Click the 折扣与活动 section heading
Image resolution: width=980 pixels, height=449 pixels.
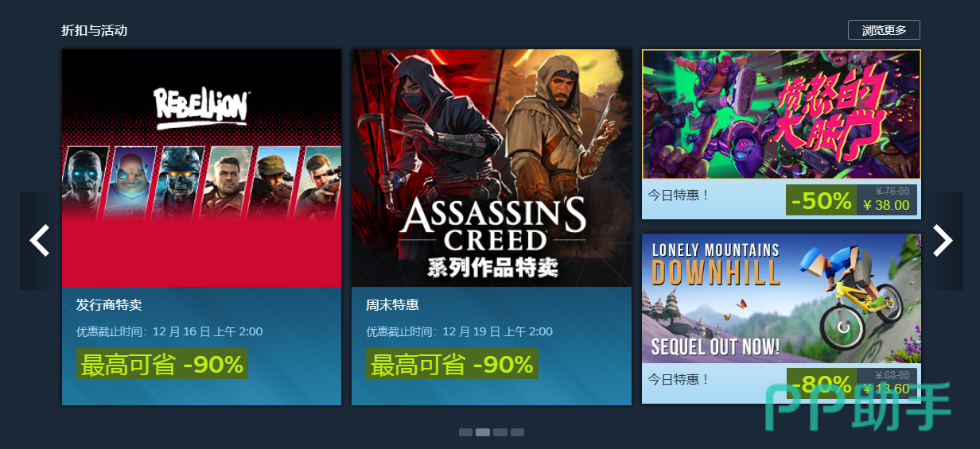point(94,30)
